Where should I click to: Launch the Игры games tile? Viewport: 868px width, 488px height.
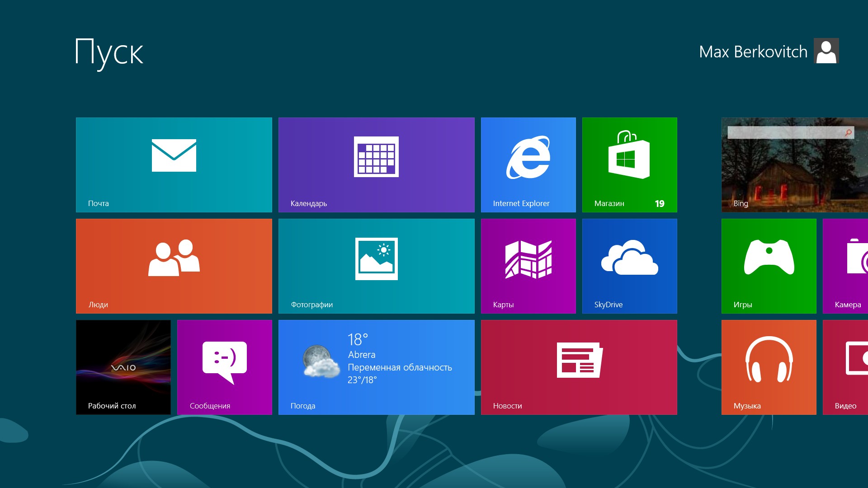[769, 266]
